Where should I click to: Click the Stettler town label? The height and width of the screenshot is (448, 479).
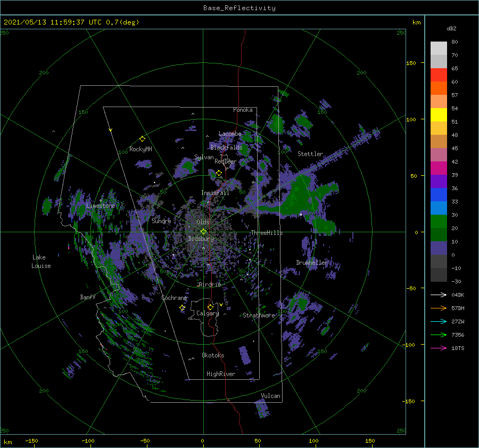pyautogui.click(x=310, y=154)
